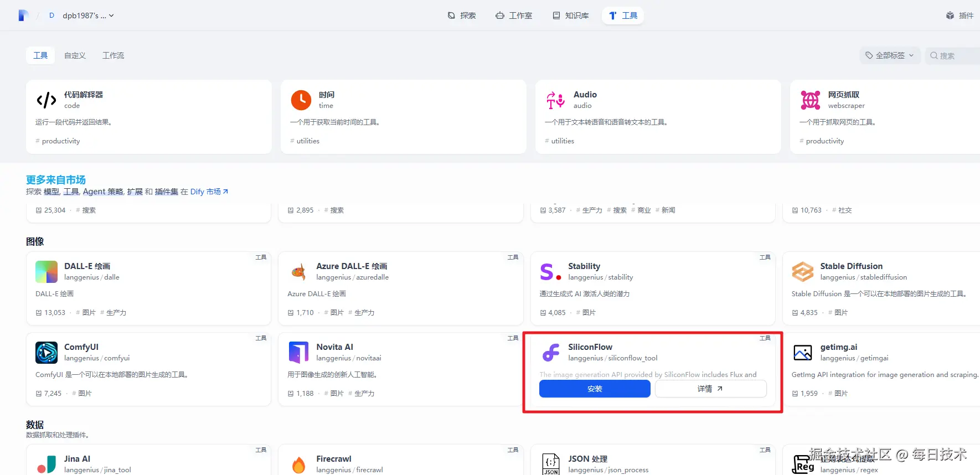The width and height of the screenshot is (980, 475).
Task: Follow the 扩展 marketplace link
Action: (135, 192)
